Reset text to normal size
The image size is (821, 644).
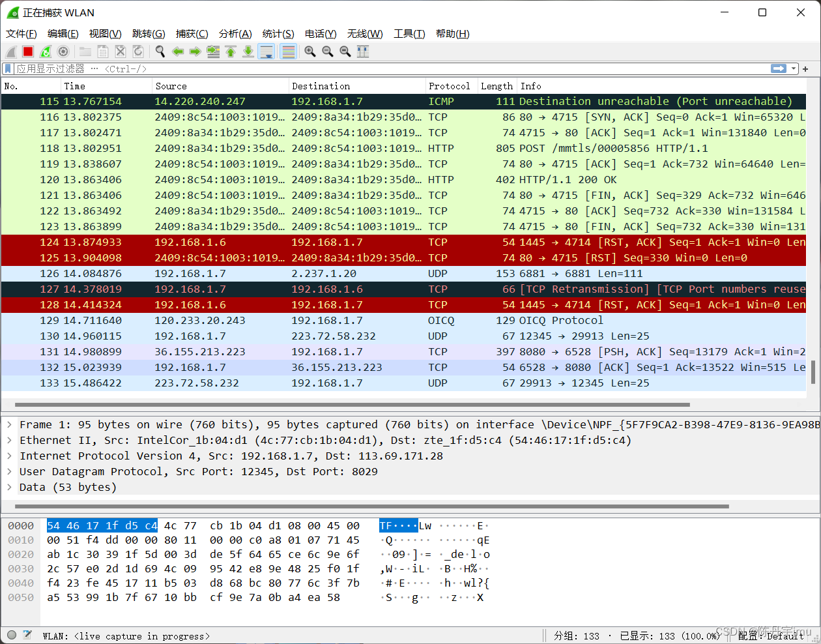(345, 51)
